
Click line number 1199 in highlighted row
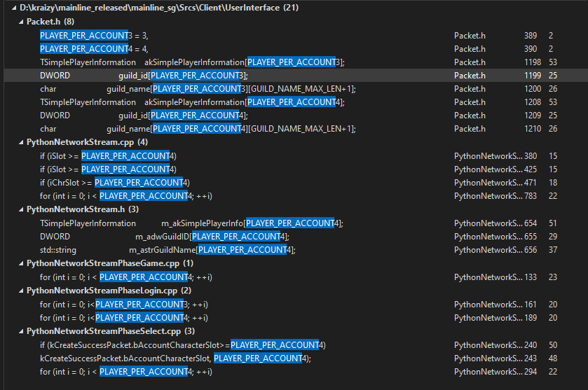(533, 76)
